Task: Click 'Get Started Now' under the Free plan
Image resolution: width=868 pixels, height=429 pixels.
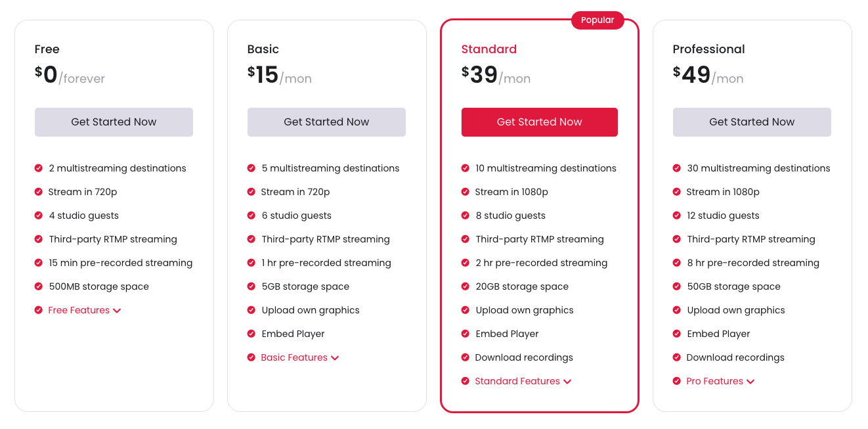Action: point(113,122)
